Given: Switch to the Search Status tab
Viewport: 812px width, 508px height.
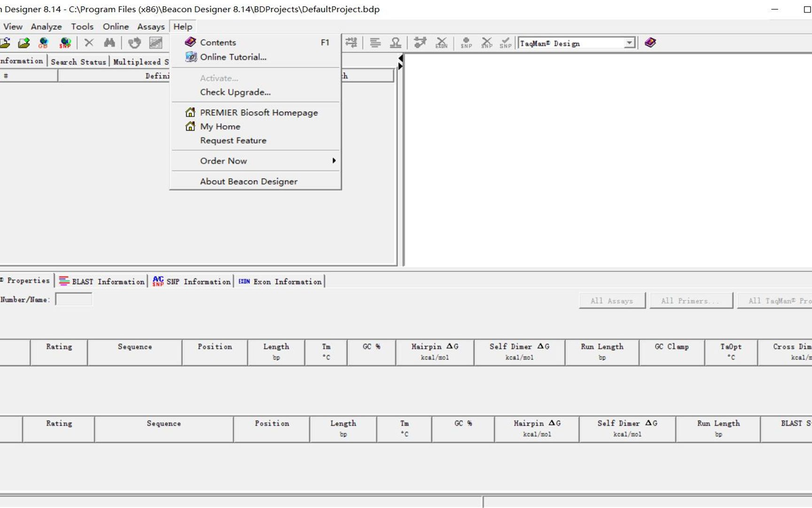Looking at the screenshot, I should click(78, 62).
